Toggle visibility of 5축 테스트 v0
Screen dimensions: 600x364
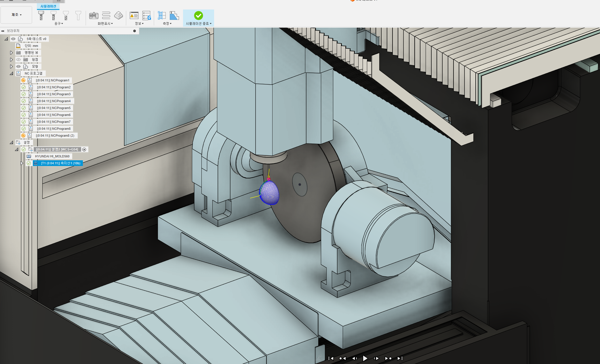point(13,39)
